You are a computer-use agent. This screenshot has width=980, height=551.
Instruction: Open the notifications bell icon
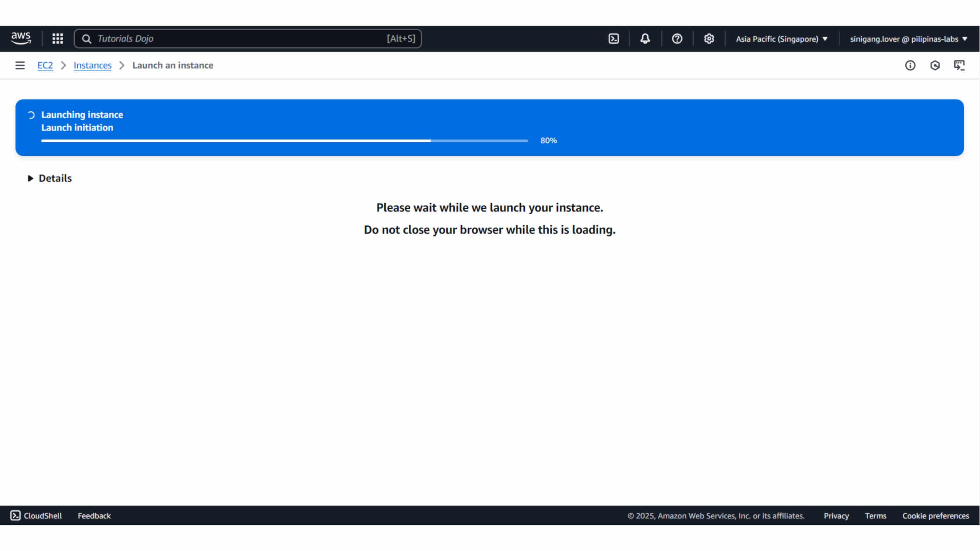point(645,39)
